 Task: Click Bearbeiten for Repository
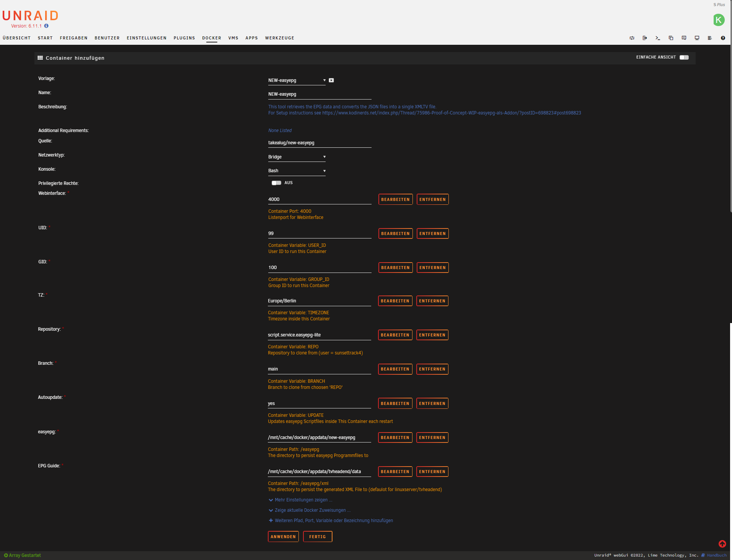click(x=395, y=335)
